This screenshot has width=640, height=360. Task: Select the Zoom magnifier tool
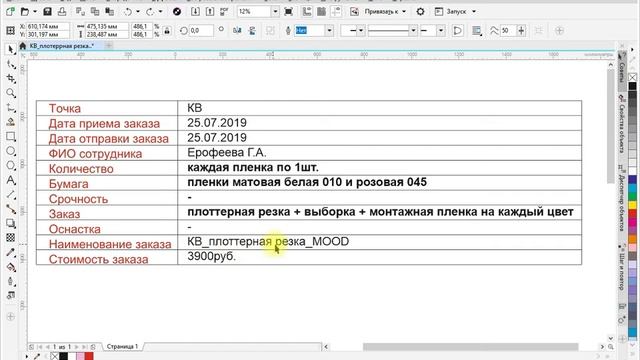11,93
